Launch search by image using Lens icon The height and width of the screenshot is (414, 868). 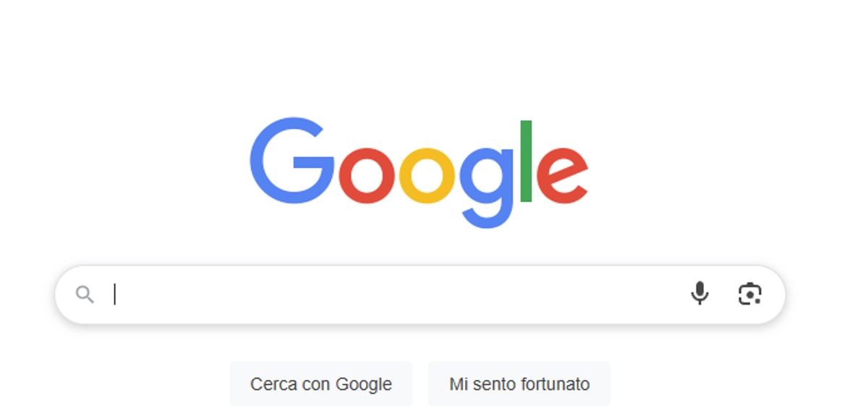[750, 294]
